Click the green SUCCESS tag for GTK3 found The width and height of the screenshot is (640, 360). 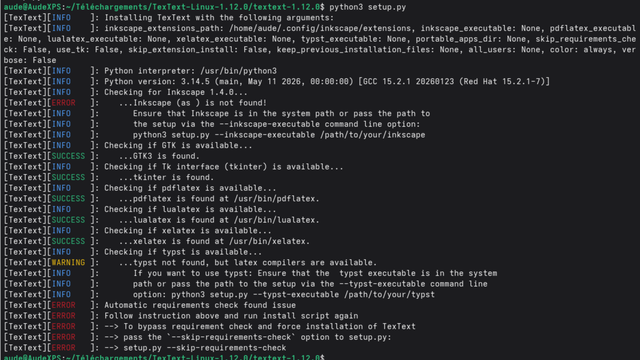pyautogui.click(x=68, y=156)
